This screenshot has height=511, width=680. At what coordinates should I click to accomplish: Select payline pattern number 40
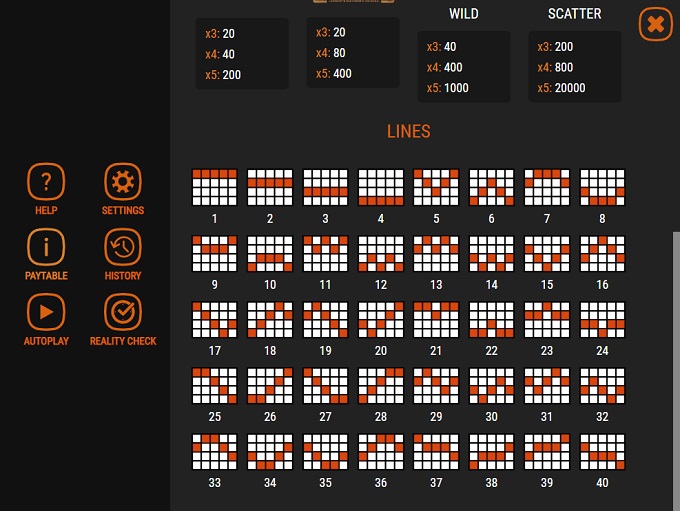coord(602,452)
